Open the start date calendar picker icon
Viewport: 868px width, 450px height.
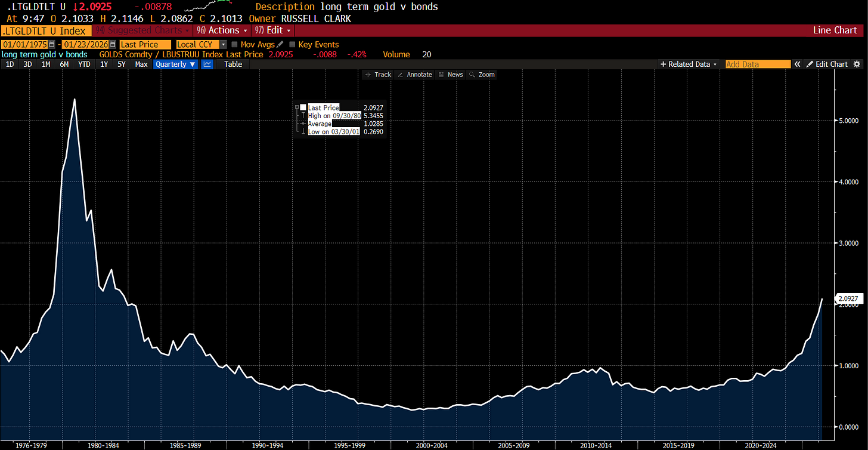tap(52, 45)
